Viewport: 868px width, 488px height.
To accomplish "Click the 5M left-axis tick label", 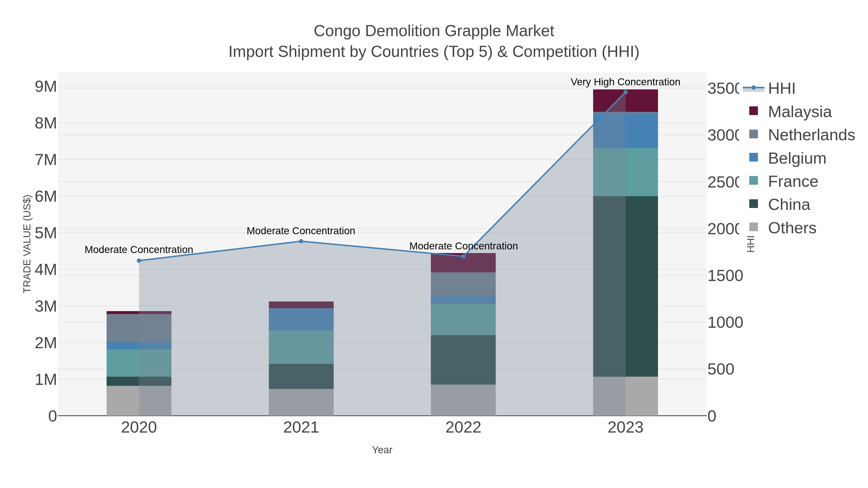I will pyautogui.click(x=46, y=233).
